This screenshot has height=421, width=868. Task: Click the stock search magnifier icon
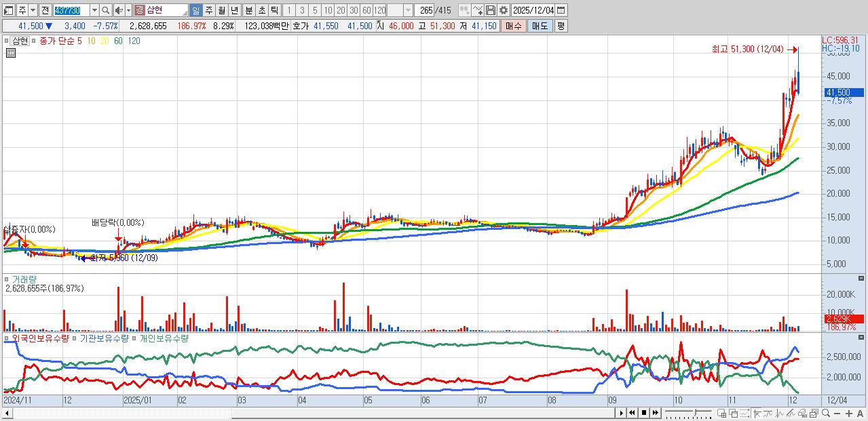pos(105,10)
